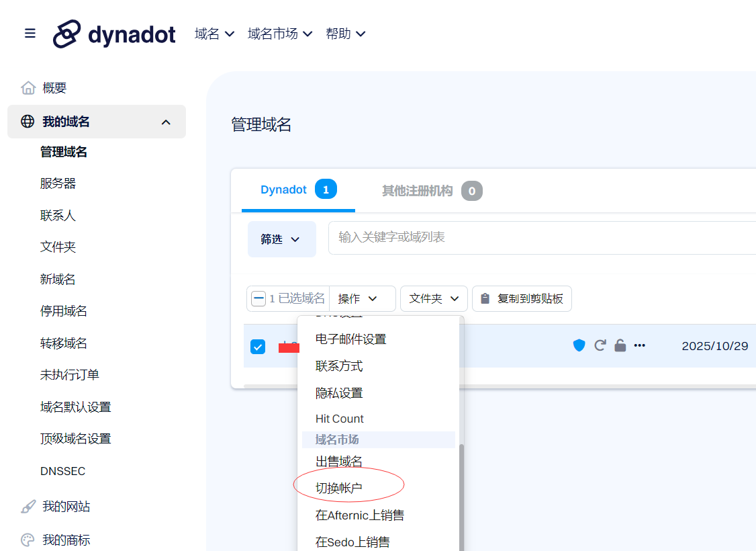Switch to the 其他注册机构 tab
This screenshot has height=551, width=756.
coord(432,191)
